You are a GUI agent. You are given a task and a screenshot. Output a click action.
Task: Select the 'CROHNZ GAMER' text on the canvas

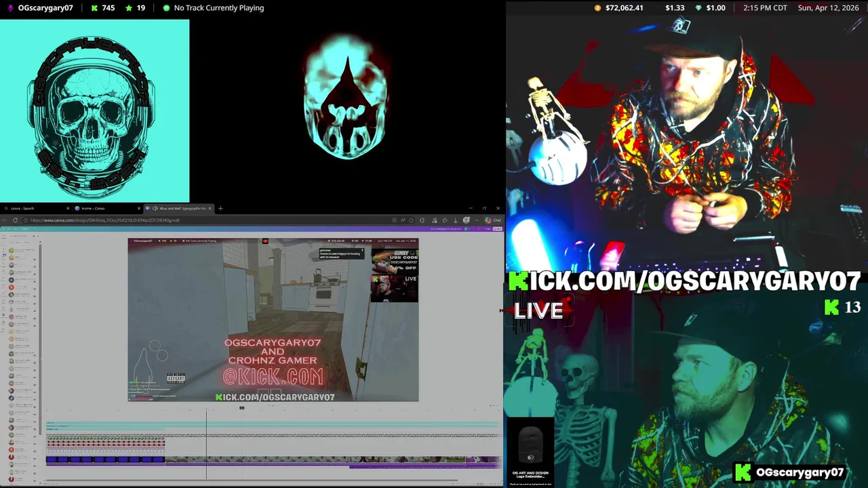(272, 361)
